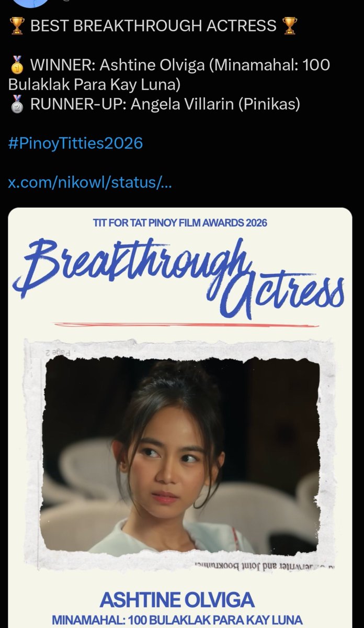Click the left trophy emoji
Image resolution: width=364 pixels, height=628 pixels.
coord(17,26)
